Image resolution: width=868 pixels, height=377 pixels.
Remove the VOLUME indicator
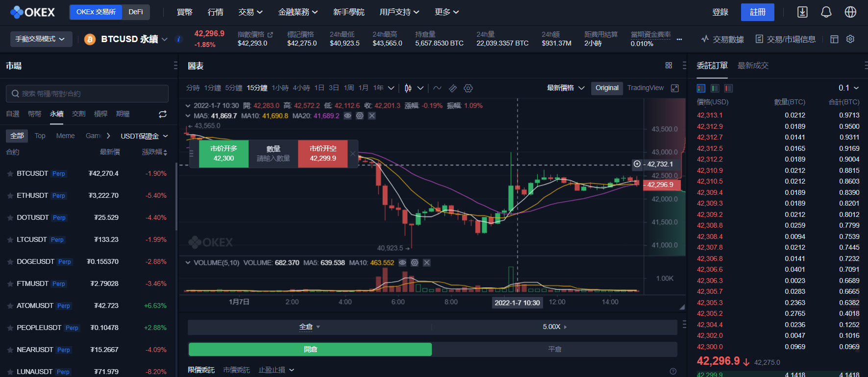427,263
